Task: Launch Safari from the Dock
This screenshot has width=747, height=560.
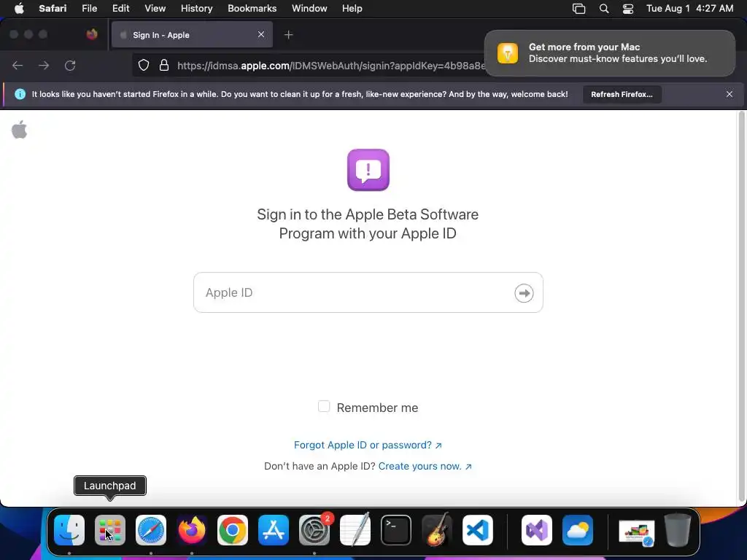Action: (151, 530)
